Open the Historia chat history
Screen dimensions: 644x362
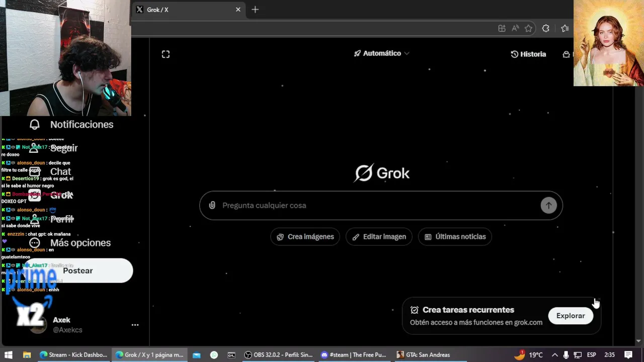tap(528, 54)
